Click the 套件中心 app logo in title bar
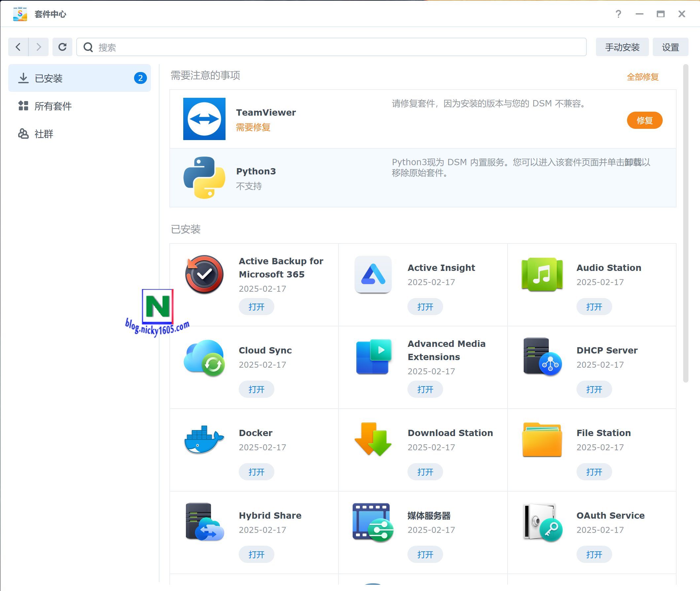The image size is (700, 591). (20, 14)
